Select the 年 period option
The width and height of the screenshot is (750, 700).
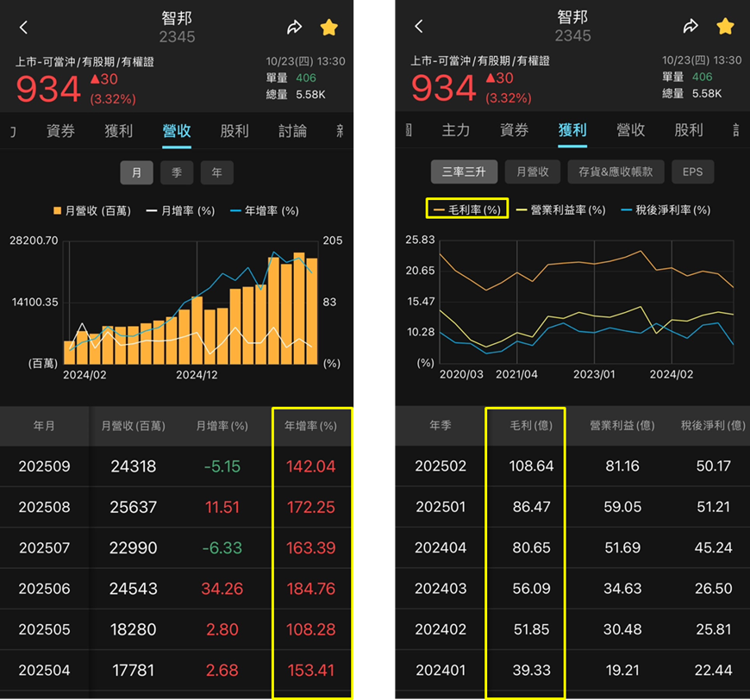(x=216, y=172)
